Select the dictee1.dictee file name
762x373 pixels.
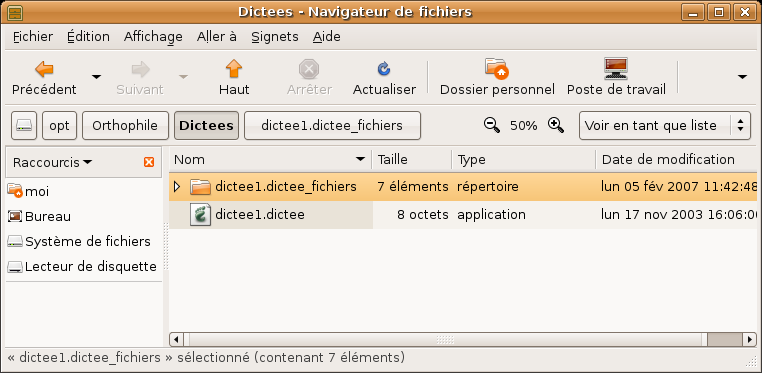click(x=260, y=215)
